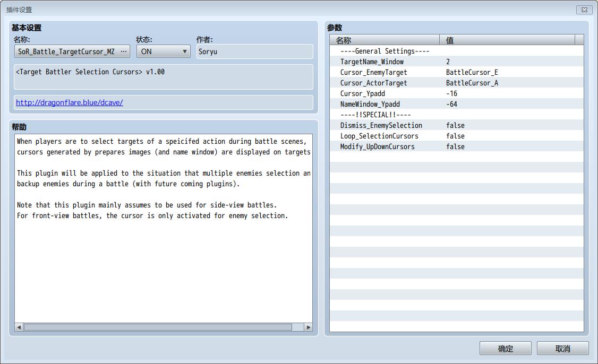Close the 插件设置 dialog window
This screenshot has width=598, height=364.
[x=584, y=10]
